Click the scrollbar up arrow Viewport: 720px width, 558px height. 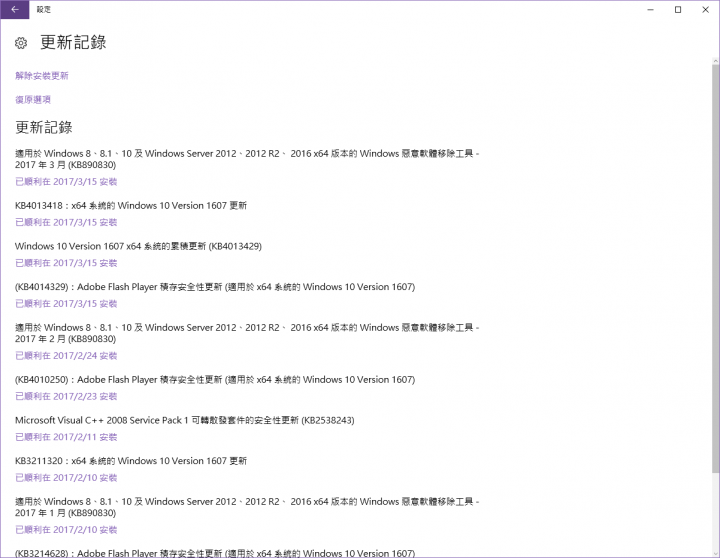point(715,61)
